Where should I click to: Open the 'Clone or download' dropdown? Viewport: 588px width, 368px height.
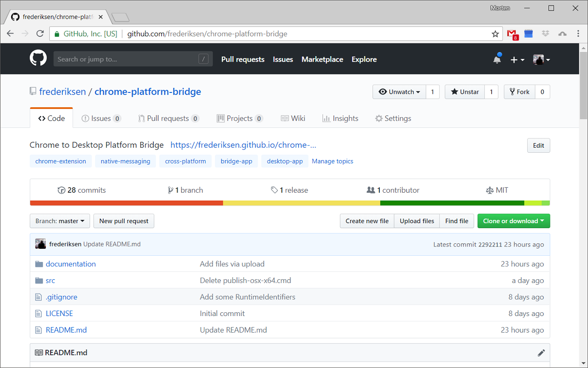(513, 221)
